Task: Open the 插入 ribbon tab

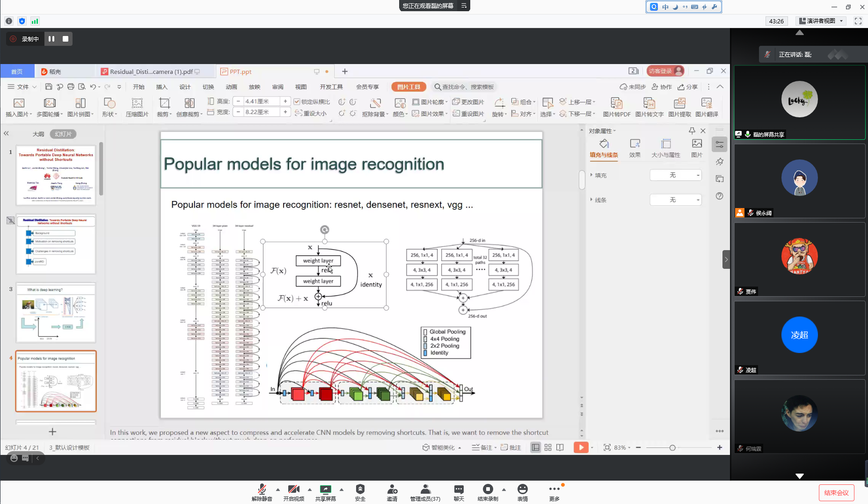Action: [161, 87]
